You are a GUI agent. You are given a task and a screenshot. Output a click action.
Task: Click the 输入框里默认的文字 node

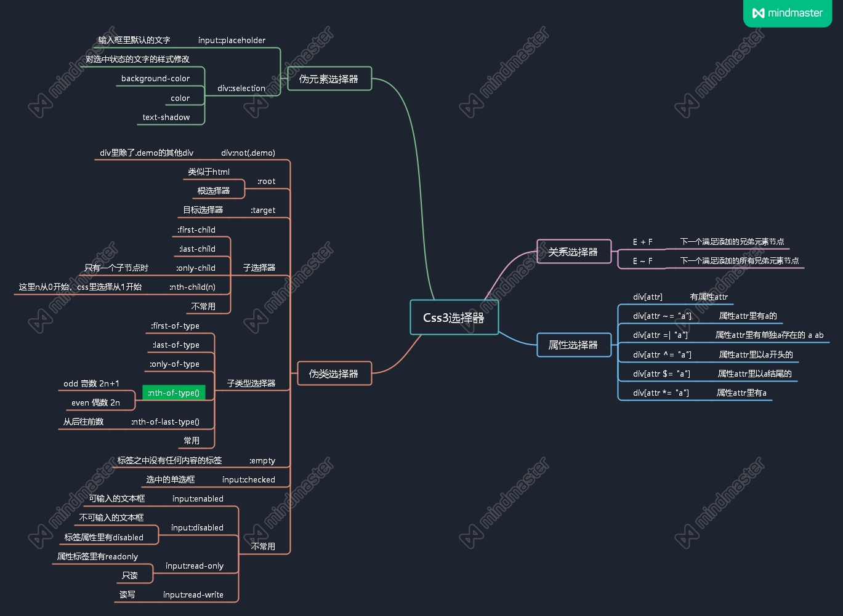[134, 41]
